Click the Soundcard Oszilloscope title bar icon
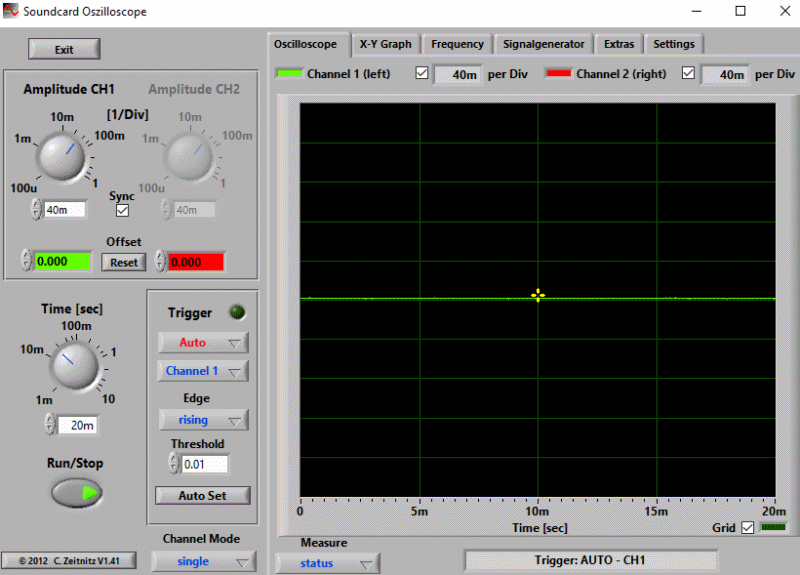 [x=10, y=11]
